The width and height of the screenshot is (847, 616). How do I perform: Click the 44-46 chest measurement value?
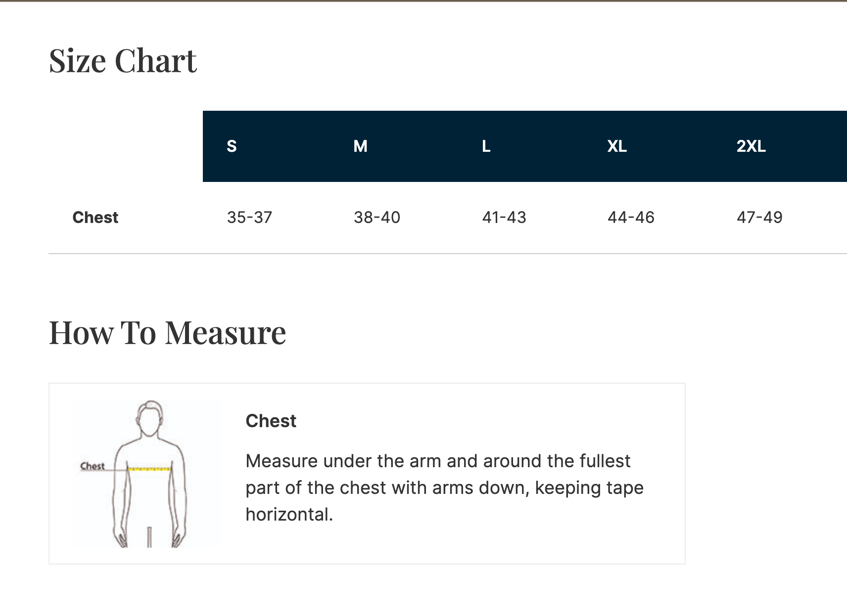631,218
